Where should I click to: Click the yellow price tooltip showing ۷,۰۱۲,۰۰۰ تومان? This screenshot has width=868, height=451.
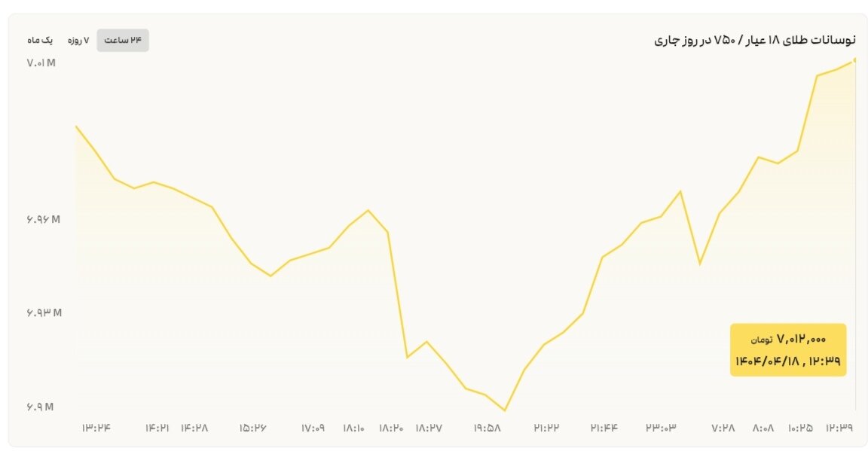click(787, 350)
